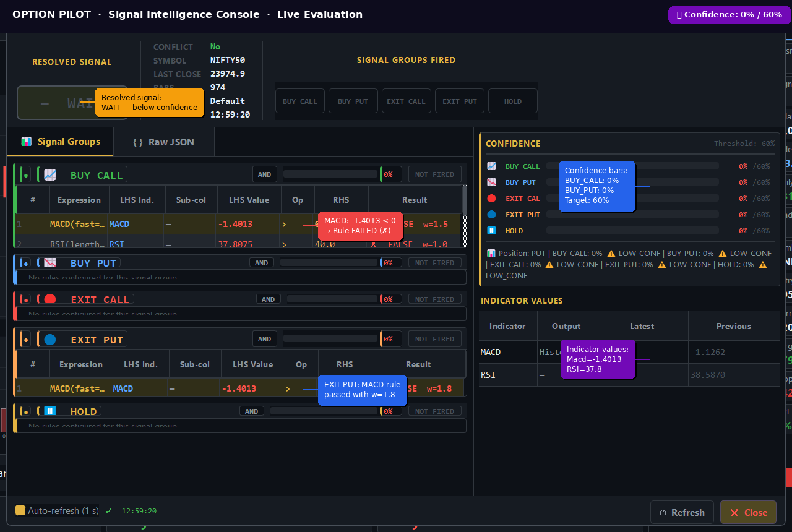
Task: Click the NOT FIRED badge in HOLD group
Action: [x=435, y=411]
